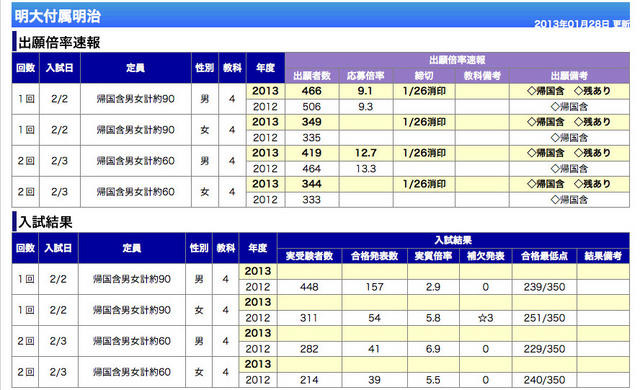Click real ratio value 2.9

(433, 287)
